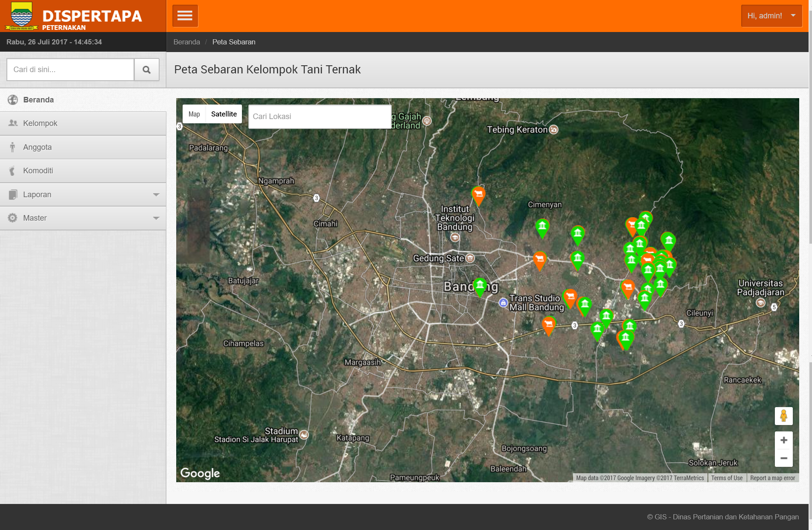Switch the map to Map view
The image size is (812, 530).
pyautogui.click(x=194, y=114)
